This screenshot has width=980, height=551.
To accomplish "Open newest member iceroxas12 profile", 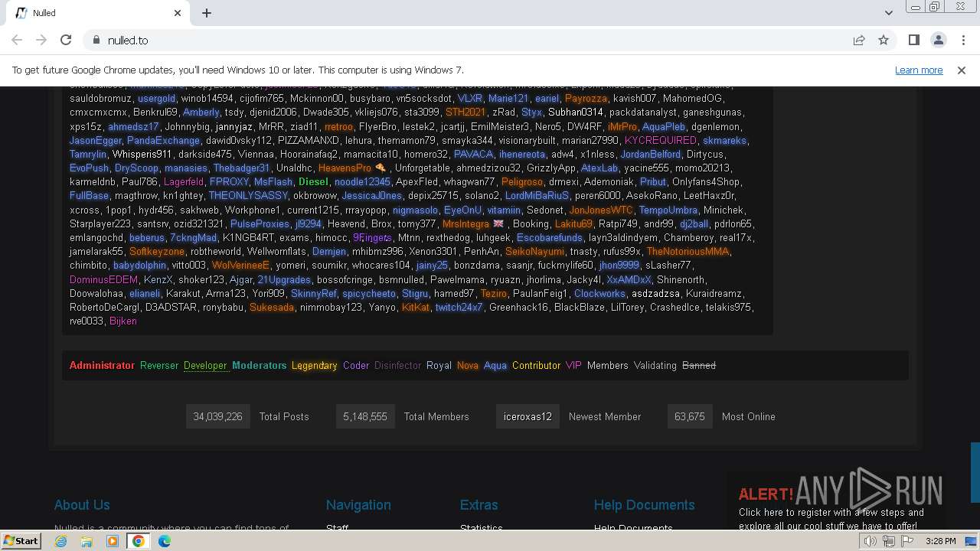I will coord(528,416).
